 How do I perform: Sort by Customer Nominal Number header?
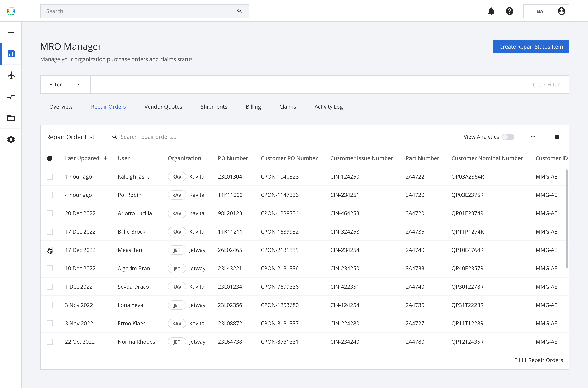pyautogui.click(x=487, y=158)
